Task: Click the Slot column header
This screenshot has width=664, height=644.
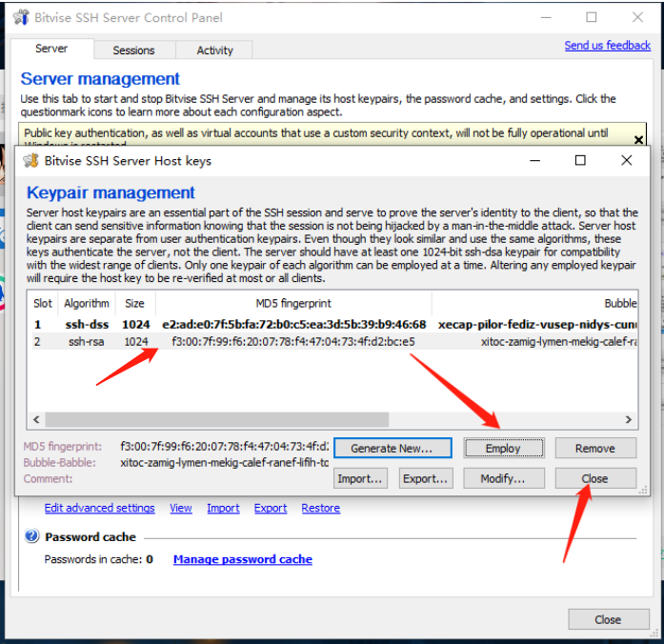Action: [x=42, y=303]
